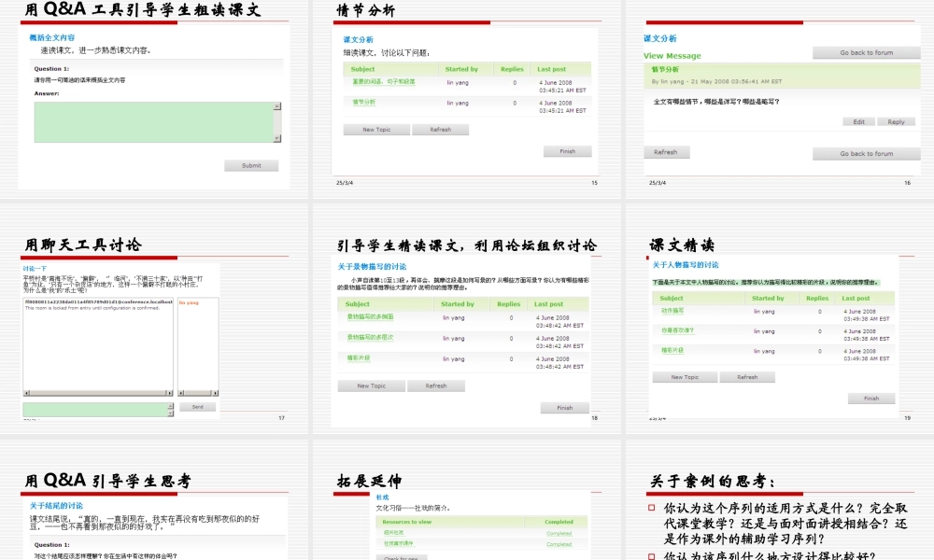This screenshot has width=934, height=560.
Task: Click Send on the chat discussion slide
Action: point(198,407)
